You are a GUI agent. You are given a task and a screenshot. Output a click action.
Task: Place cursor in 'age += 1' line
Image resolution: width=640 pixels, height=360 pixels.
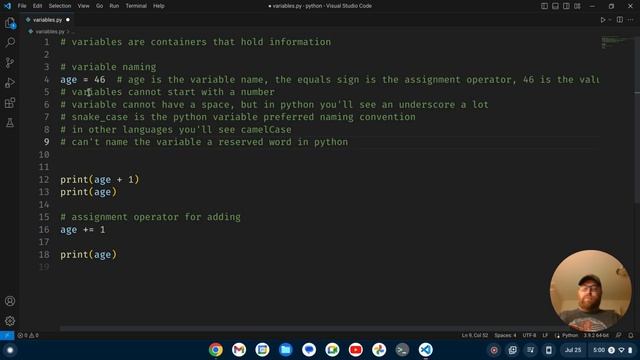click(82, 230)
